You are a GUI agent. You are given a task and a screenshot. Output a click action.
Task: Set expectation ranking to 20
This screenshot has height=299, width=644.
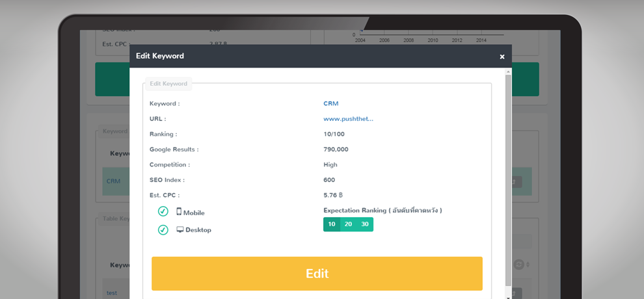click(348, 224)
